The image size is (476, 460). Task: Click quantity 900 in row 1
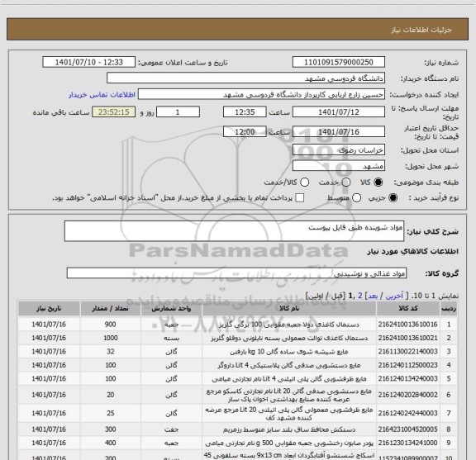click(x=111, y=325)
